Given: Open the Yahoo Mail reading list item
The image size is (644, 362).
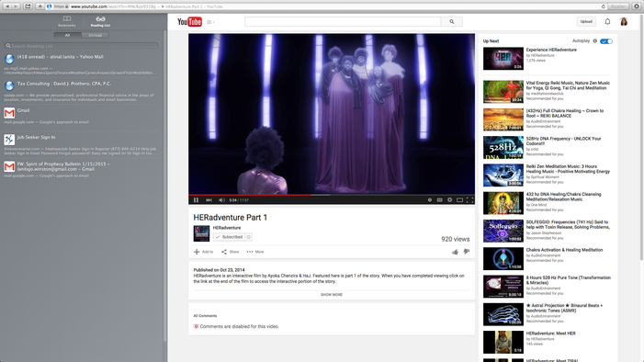Looking at the screenshot, I should coord(82,64).
